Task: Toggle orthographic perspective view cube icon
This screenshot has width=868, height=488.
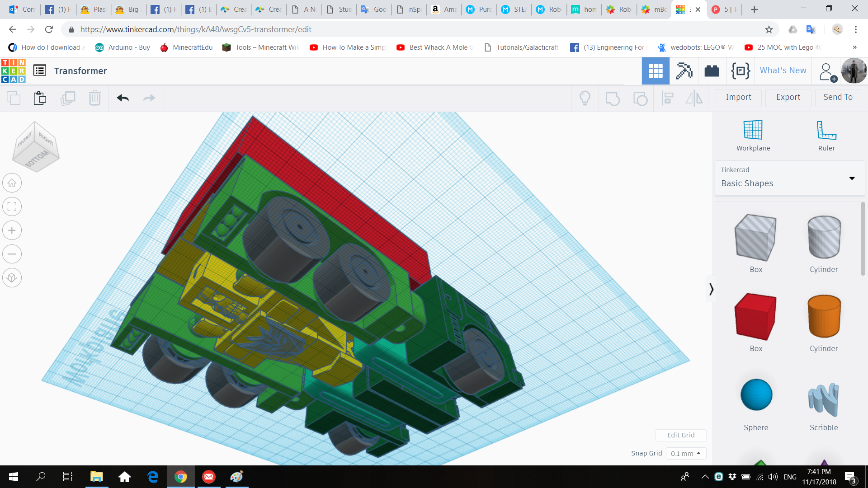Action: pyautogui.click(x=12, y=277)
